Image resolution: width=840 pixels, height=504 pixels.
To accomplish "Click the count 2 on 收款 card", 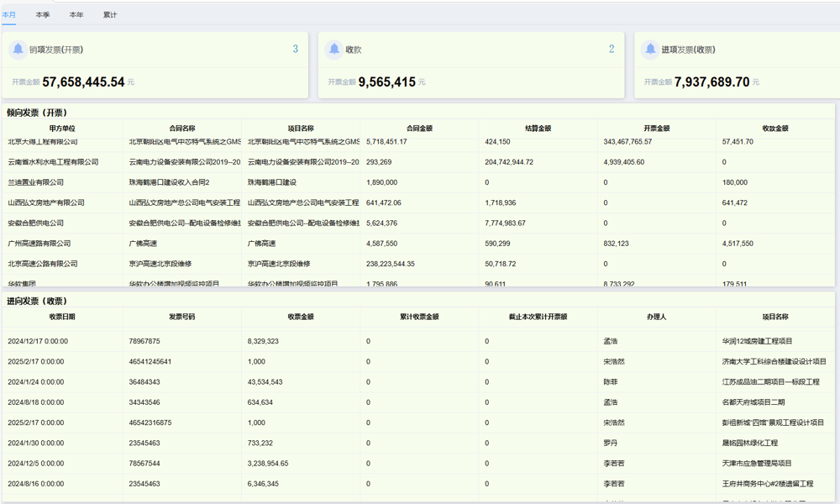I will [x=612, y=50].
